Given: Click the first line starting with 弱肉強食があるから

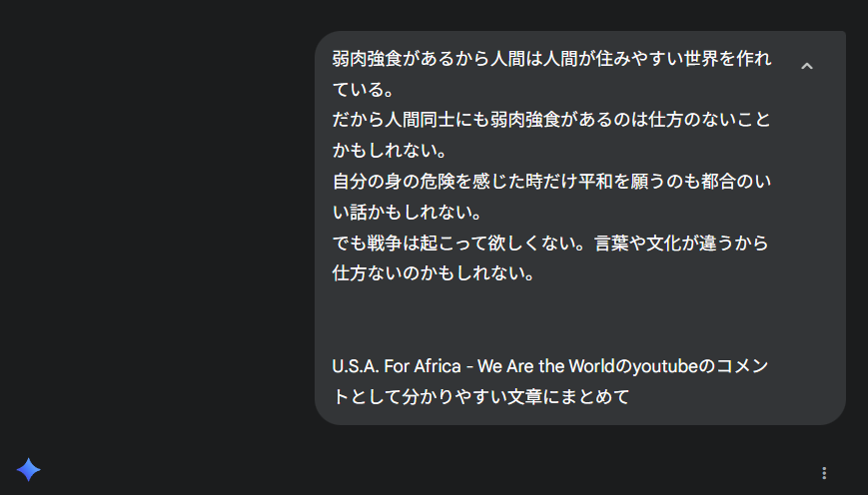Looking at the screenshot, I should coord(551,59).
